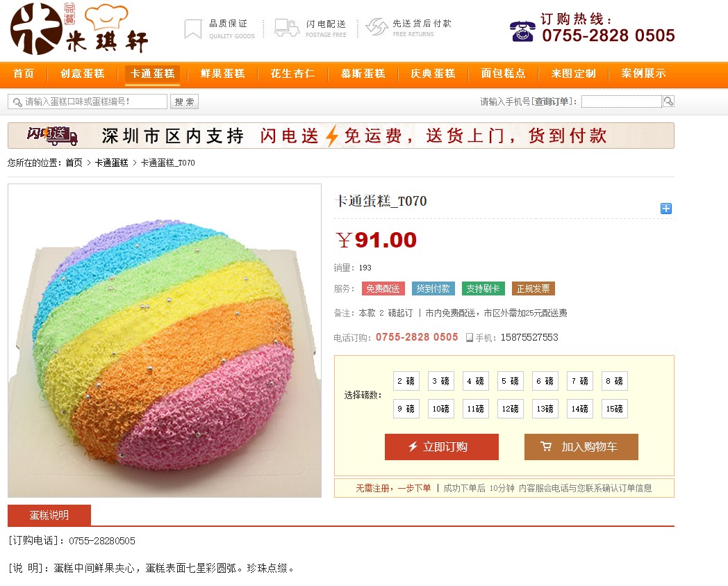Select the 15磅 weight option
The height and width of the screenshot is (586, 728).
pos(614,409)
